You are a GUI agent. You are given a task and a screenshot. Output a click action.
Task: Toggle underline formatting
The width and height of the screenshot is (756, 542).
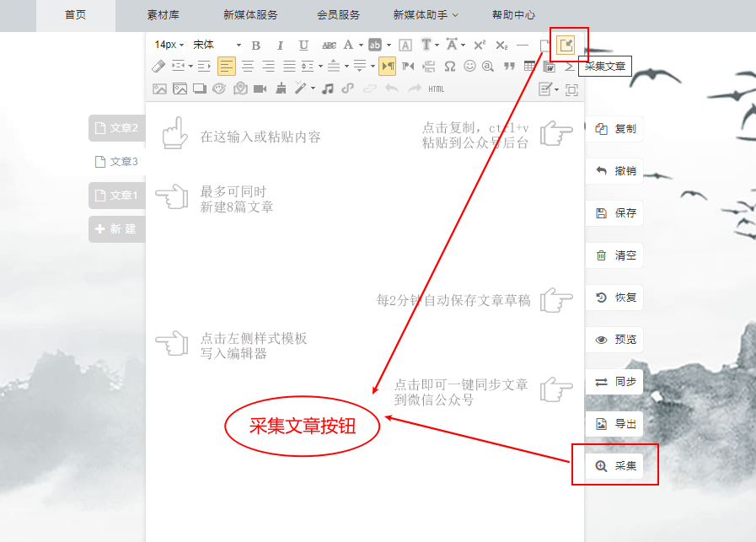[x=303, y=45]
